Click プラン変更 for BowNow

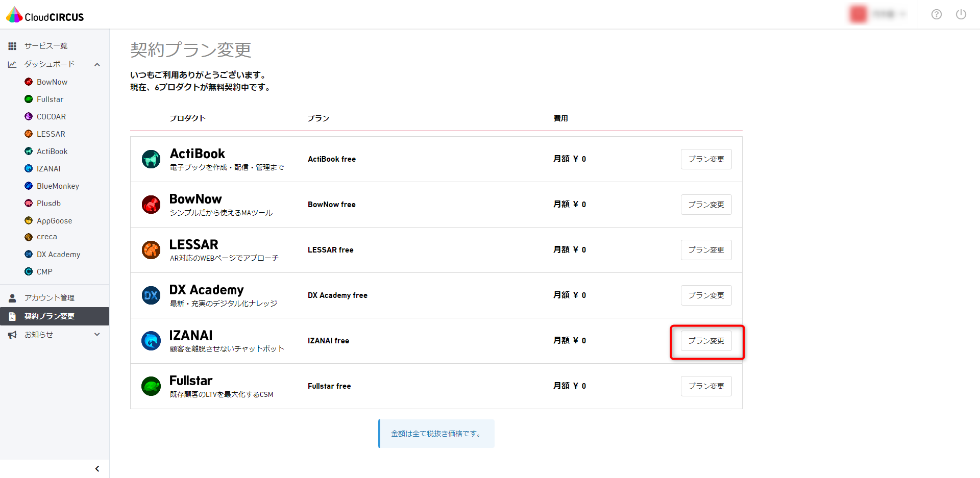(x=706, y=205)
